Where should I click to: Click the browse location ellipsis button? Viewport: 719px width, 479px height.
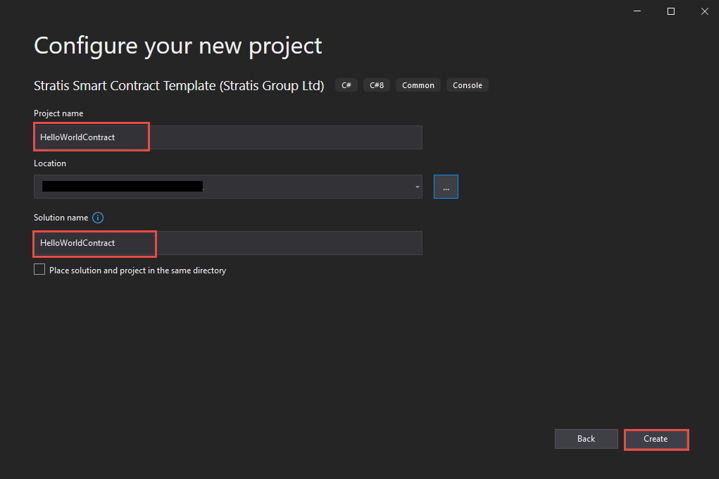click(x=446, y=187)
